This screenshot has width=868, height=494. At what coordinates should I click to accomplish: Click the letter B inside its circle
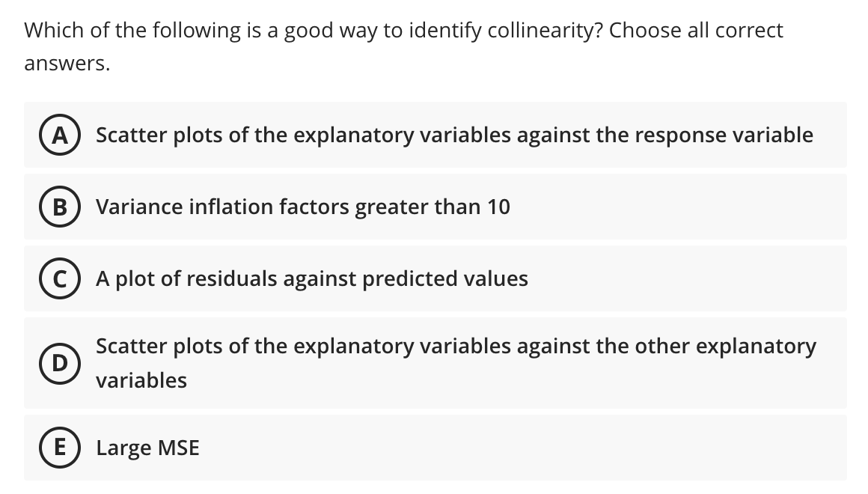(x=60, y=207)
